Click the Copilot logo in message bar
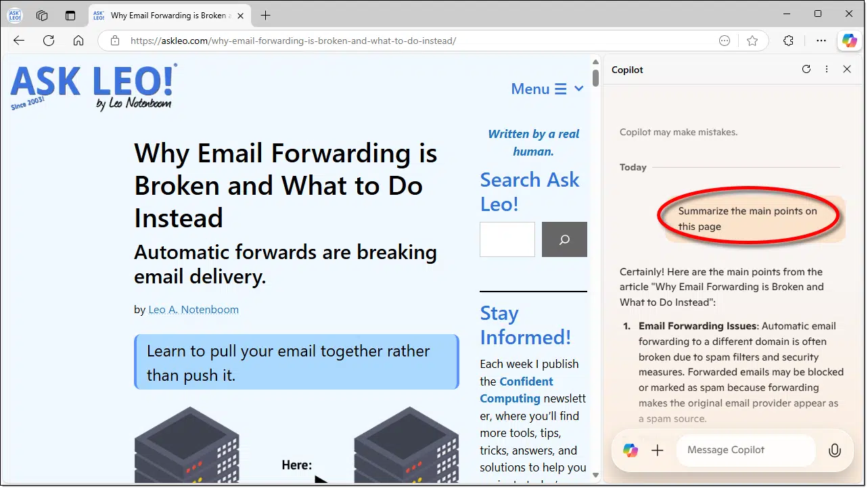 [x=631, y=450]
